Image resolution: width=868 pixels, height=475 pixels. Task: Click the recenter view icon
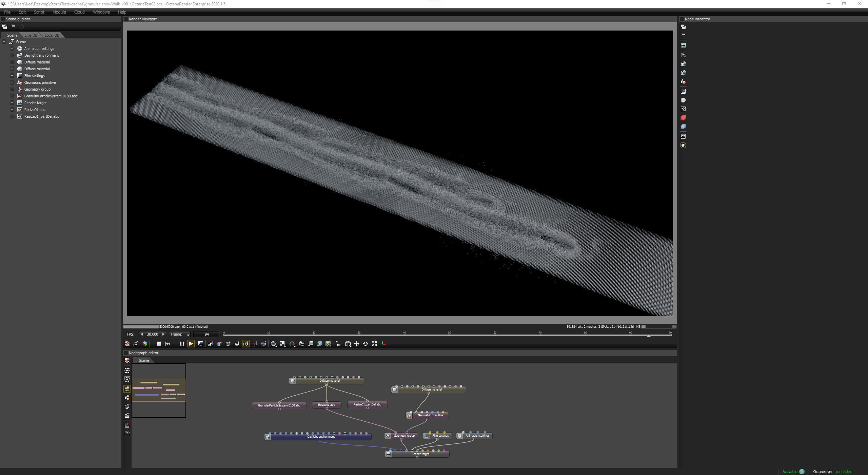(127, 344)
